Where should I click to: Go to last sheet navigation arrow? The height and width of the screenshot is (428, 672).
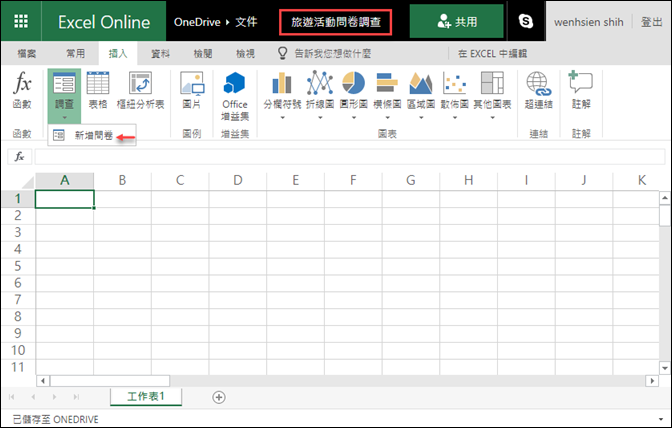pyautogui.click(x=76, y=397)
